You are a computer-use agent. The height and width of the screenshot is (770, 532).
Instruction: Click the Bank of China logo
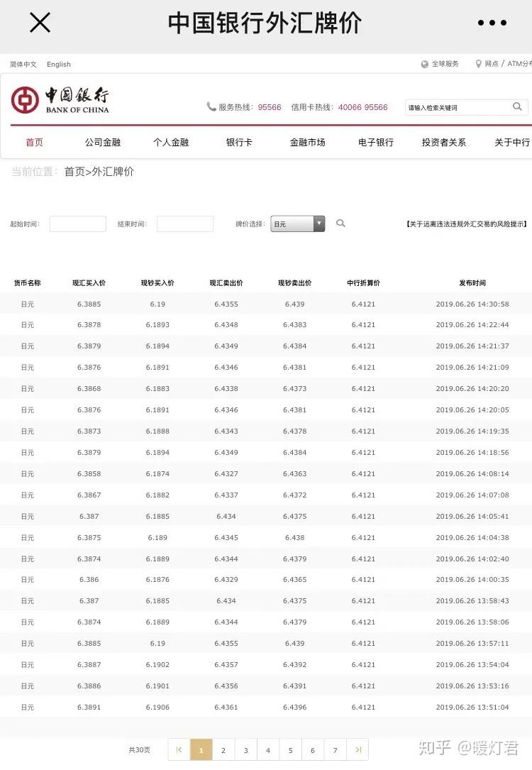point(60,100)
